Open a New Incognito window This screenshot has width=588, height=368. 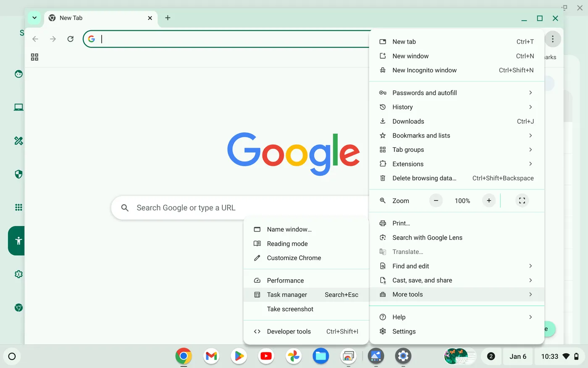[x=457, y=70]
